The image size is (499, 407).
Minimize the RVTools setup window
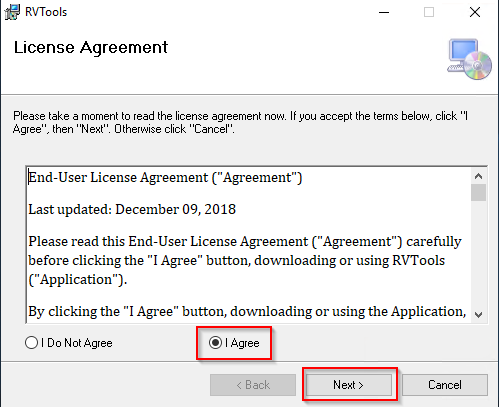384,12
